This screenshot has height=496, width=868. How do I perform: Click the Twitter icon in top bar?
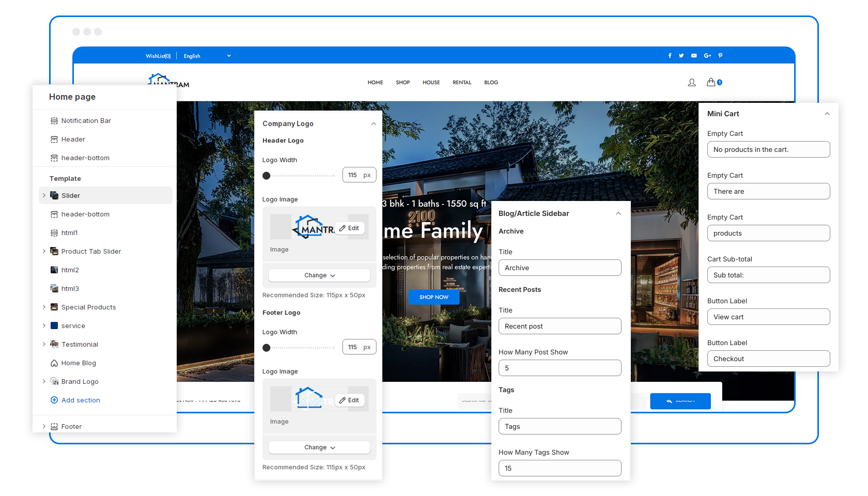(681, 56)
